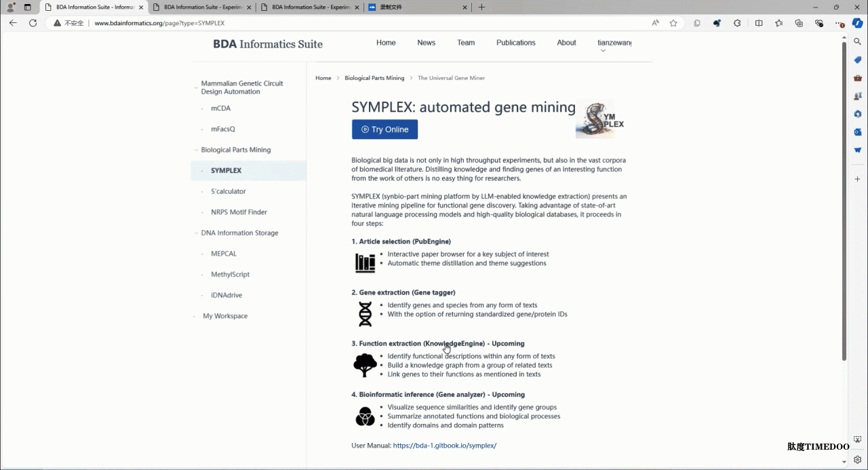Click the browser back arrow
Viewport: 868px width, 470px height.
click(x=13, y=22)
